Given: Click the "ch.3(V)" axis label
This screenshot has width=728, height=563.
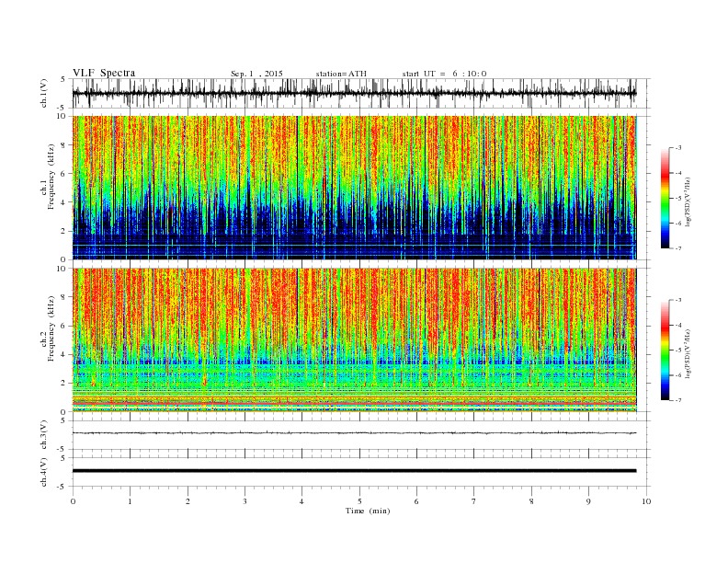Looking at the screenshot, I should coord(43,435).
